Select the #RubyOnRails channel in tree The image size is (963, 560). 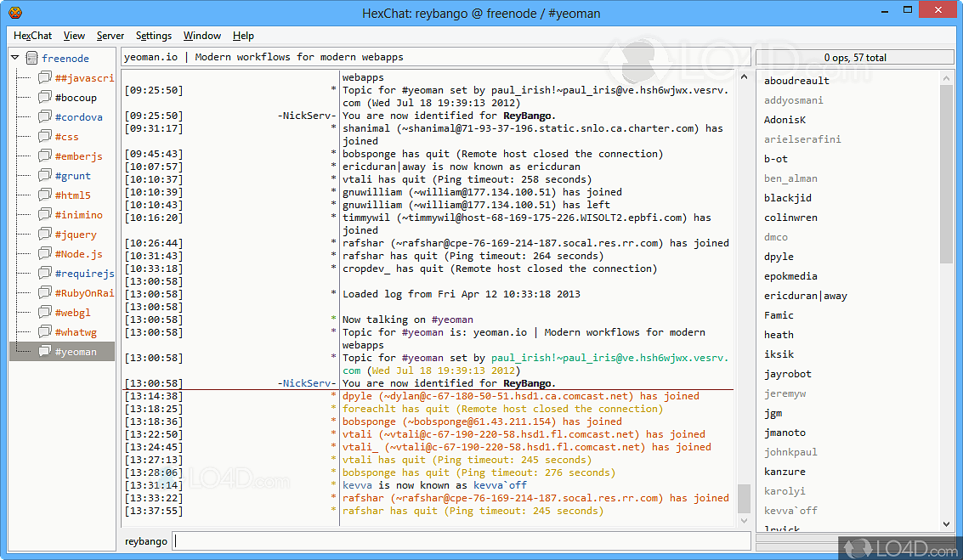tap(83, 293)
